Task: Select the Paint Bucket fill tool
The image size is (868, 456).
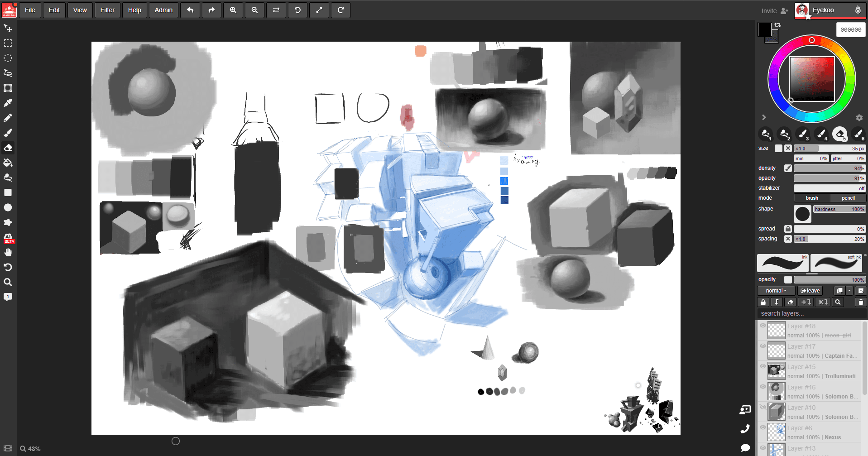Action: [8, 163]
